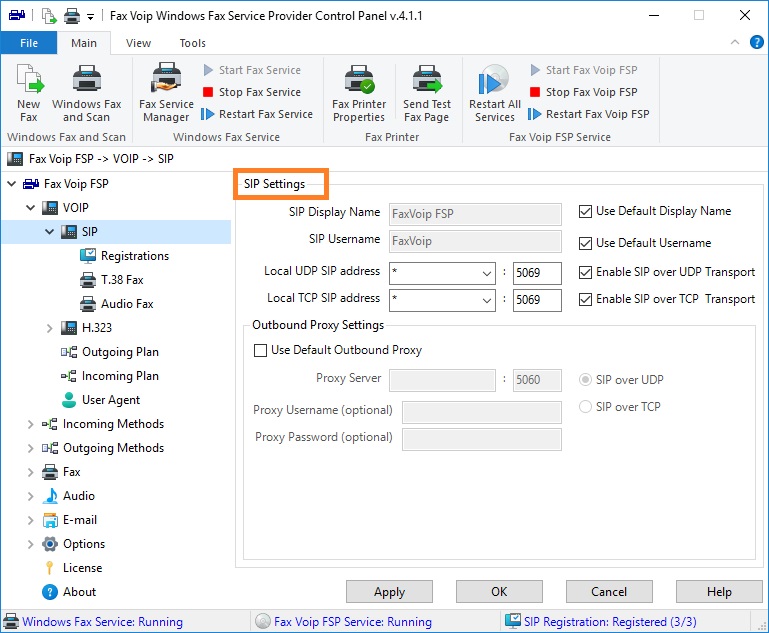
Task: Click the TCP port 5069 field
Action: [x=537, y=300]
